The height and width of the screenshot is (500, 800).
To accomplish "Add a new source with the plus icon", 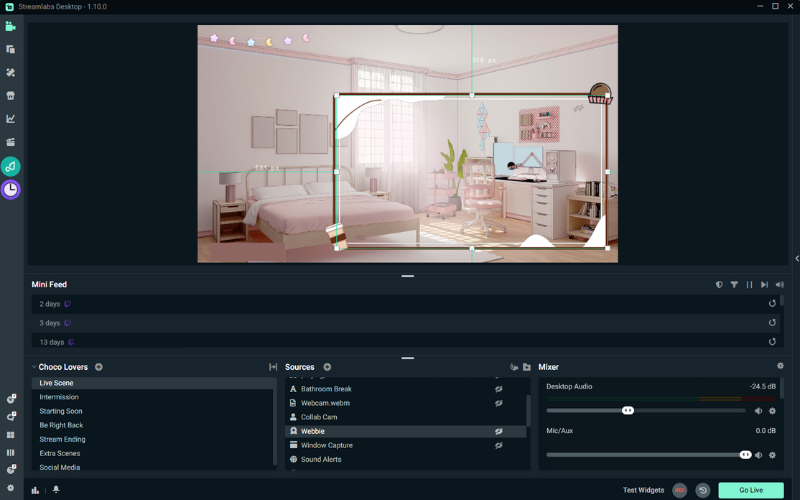I will tap(327, 367).
